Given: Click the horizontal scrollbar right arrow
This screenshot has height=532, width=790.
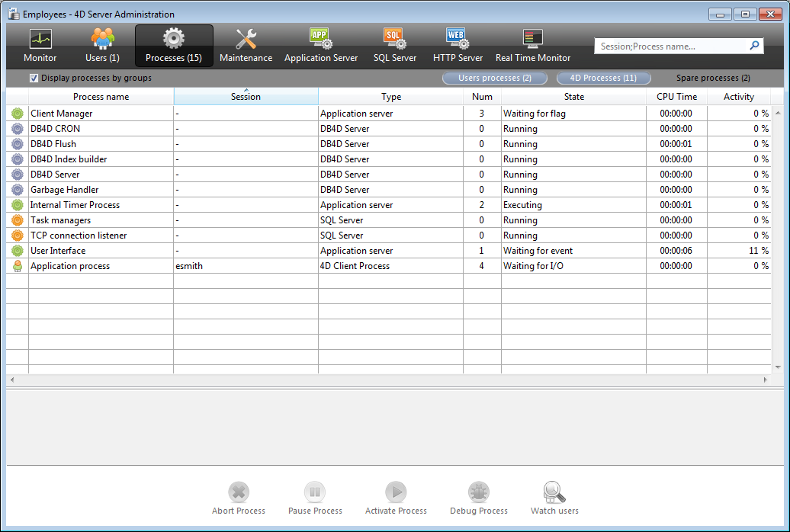Looking at the screenshot, I should click(766, 380).
